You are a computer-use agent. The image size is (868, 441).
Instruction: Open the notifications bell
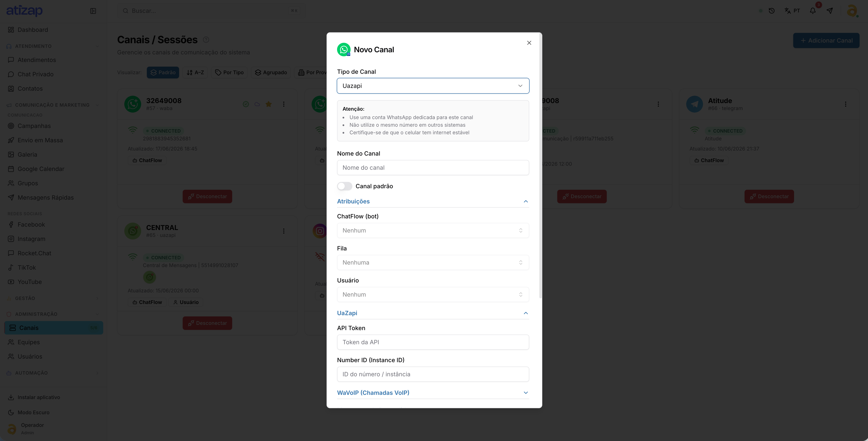(813, 11)
